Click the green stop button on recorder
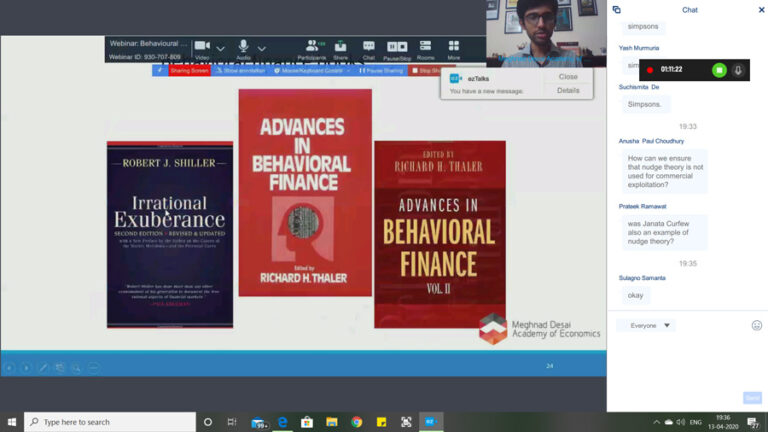 (718, 70)
